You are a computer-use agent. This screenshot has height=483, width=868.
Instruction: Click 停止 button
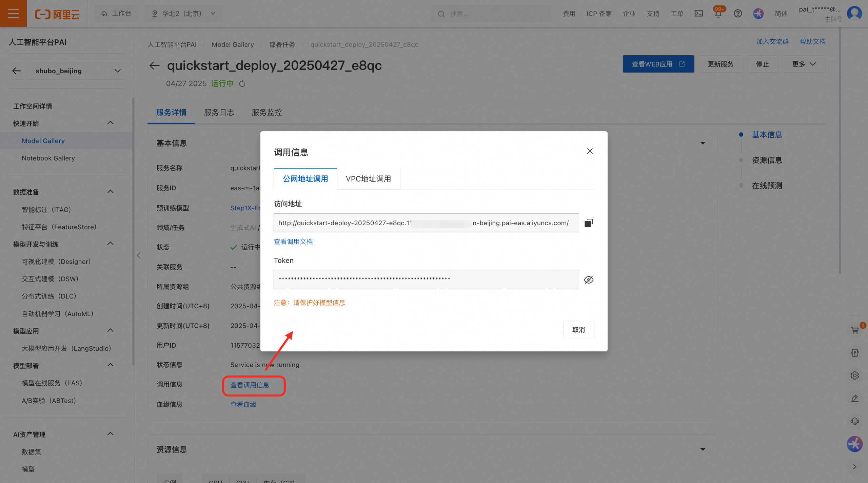pyautogui.click(x=762, y=64)
